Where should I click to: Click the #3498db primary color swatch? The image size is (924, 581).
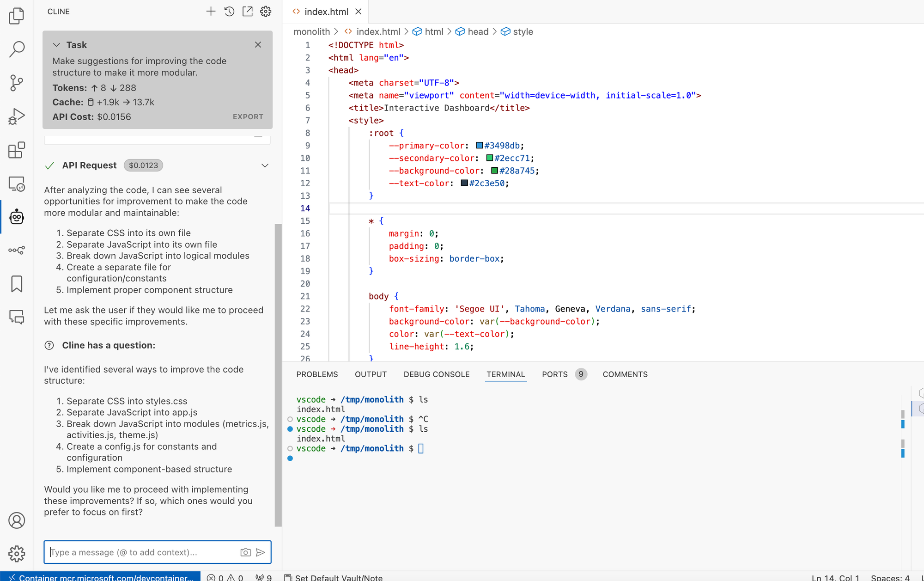[x=480, y=146]
